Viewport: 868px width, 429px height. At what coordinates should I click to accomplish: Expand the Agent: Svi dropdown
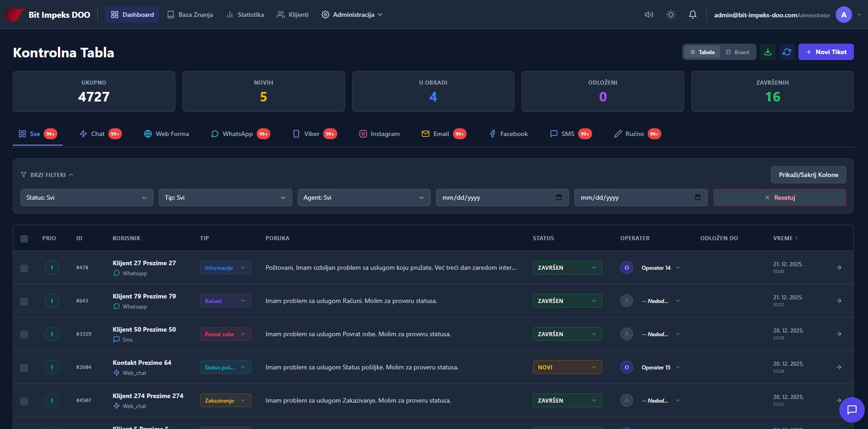363,197
